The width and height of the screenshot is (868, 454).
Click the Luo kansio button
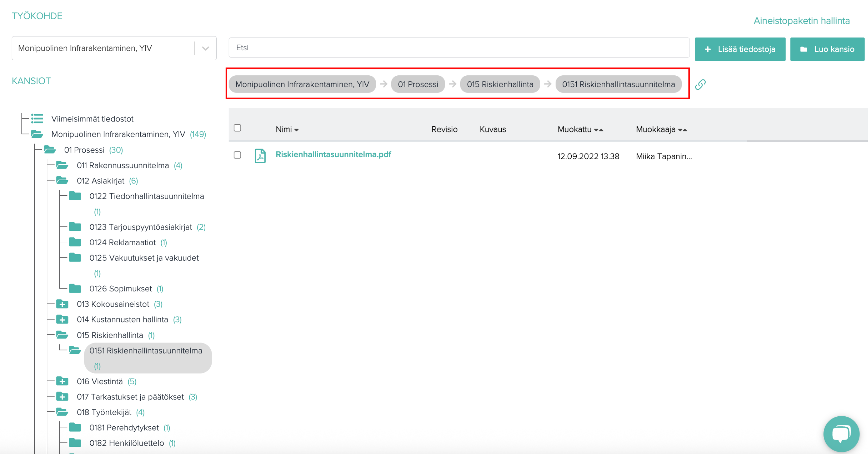[x=827, y=49]
